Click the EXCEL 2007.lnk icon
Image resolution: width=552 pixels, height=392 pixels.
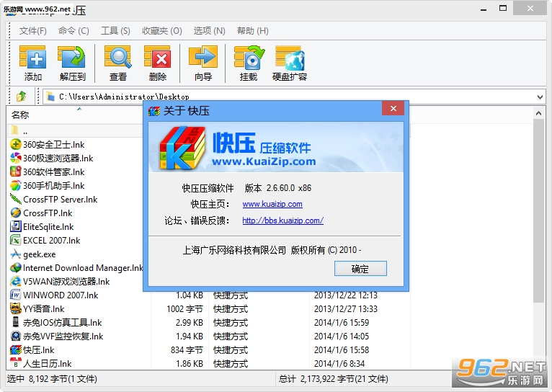coord(15,241)
